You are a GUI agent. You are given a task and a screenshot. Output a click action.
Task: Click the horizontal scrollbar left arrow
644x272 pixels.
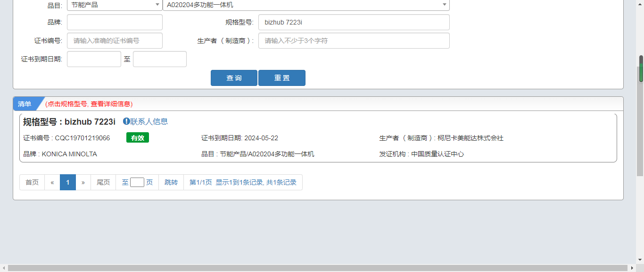tap(4, 268)
